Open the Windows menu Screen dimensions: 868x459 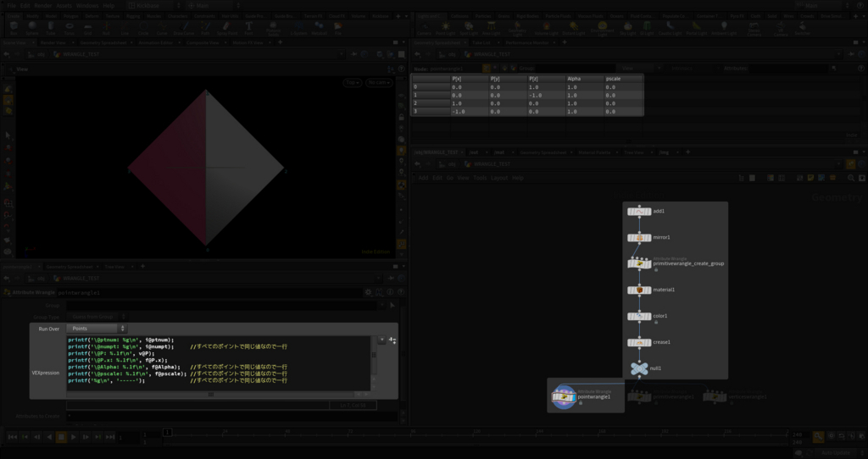tap(87, 6)
